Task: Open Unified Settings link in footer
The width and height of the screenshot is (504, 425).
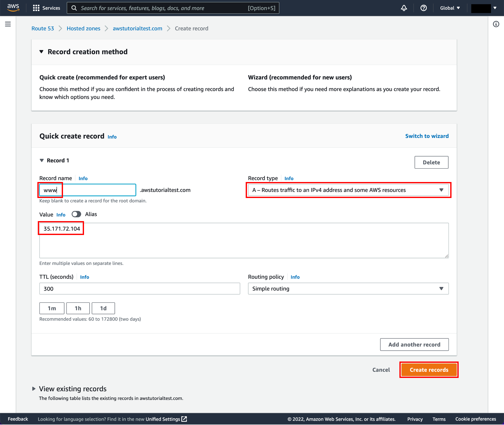Action: [x=163, y=419]
